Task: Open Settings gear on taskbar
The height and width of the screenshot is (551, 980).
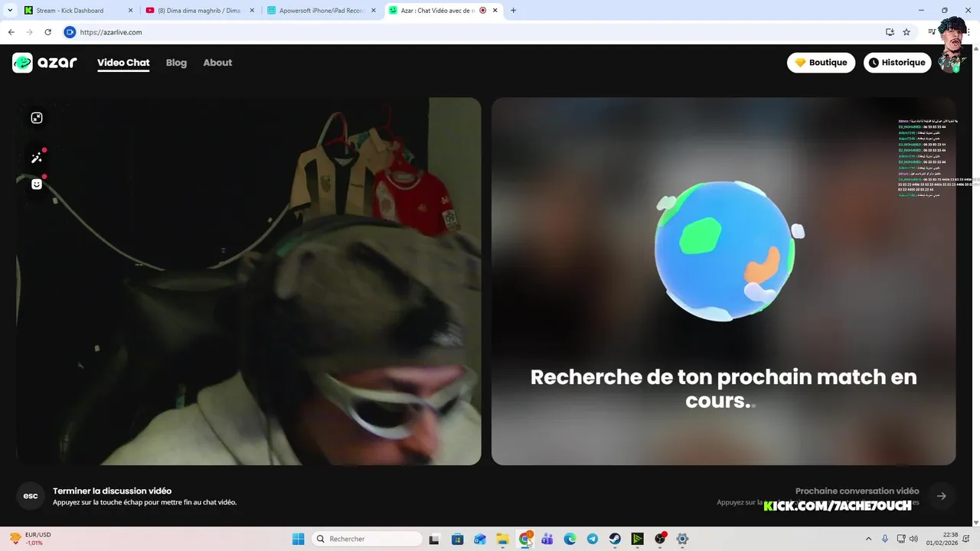Action: coord(682,539)
